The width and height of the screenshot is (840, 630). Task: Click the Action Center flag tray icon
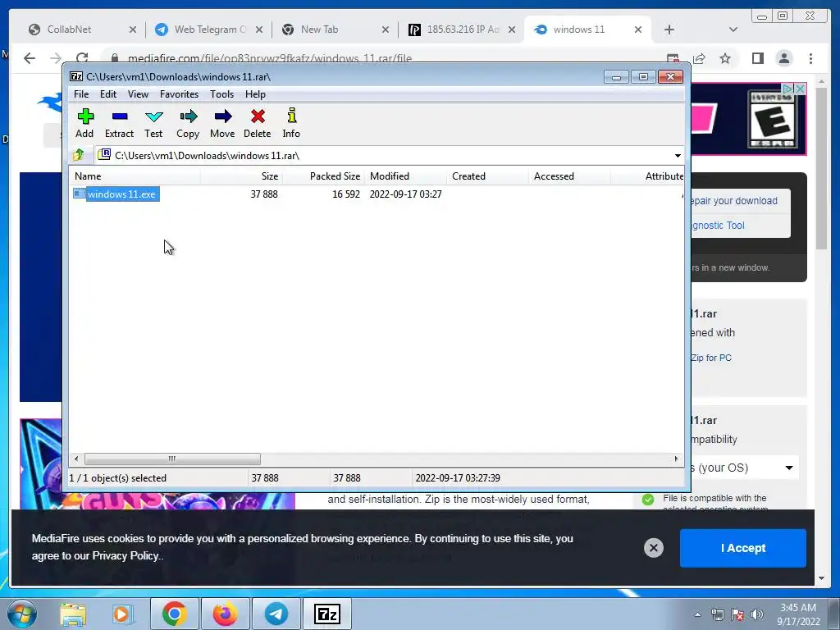tap(737, 614)
